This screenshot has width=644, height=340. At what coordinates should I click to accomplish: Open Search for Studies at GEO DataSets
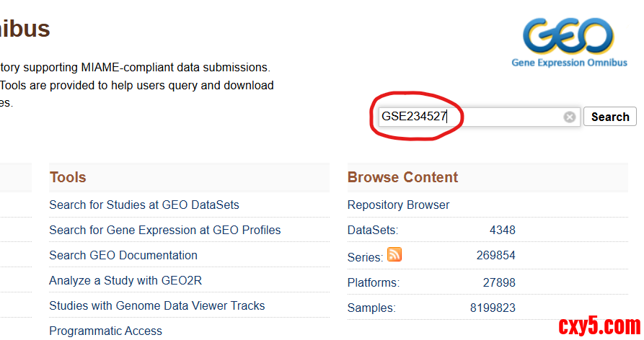tap(144, 205)
